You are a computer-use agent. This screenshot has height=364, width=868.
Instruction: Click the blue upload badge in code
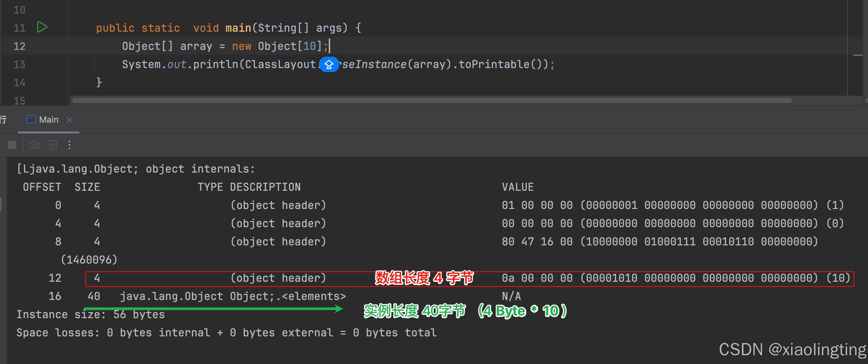[x=329, y=64]
